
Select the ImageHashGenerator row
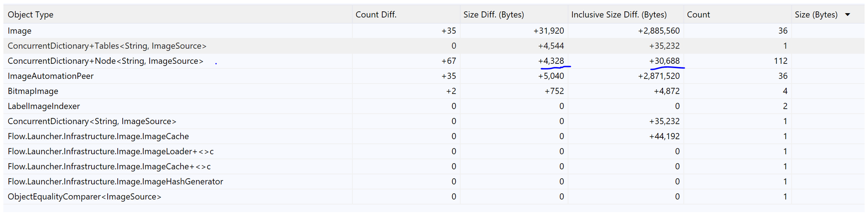(x=434, y=182)
